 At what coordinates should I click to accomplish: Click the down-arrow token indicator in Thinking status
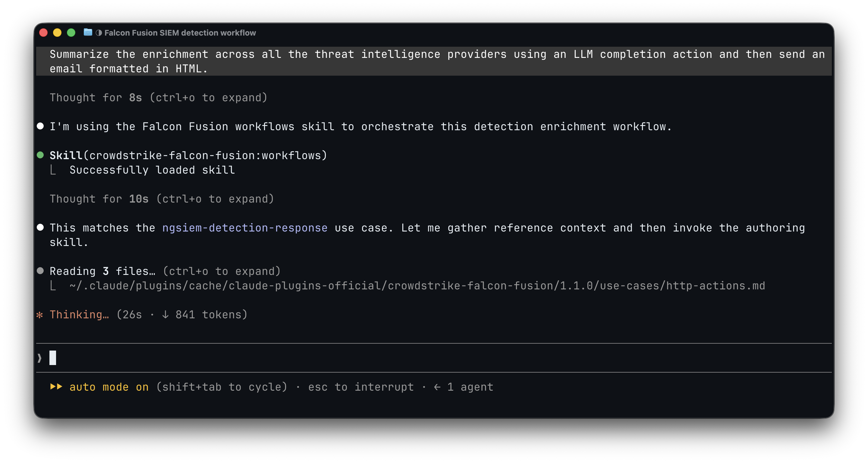point(165,314)
